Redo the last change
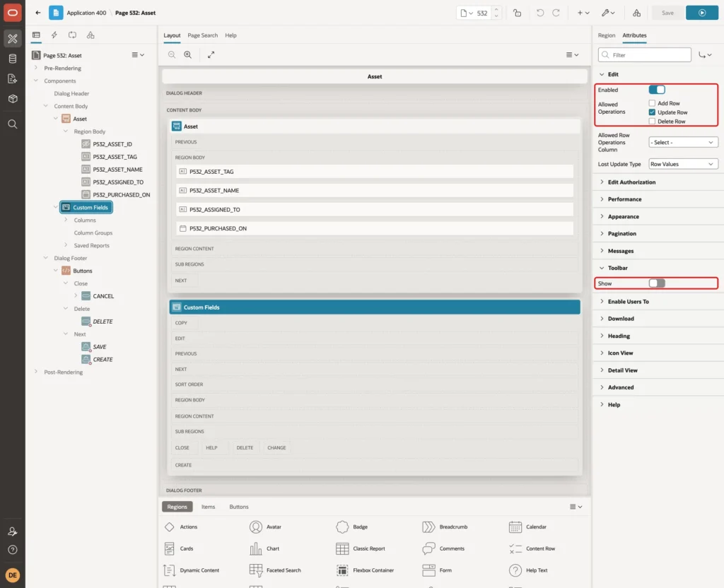 point(556,13)
